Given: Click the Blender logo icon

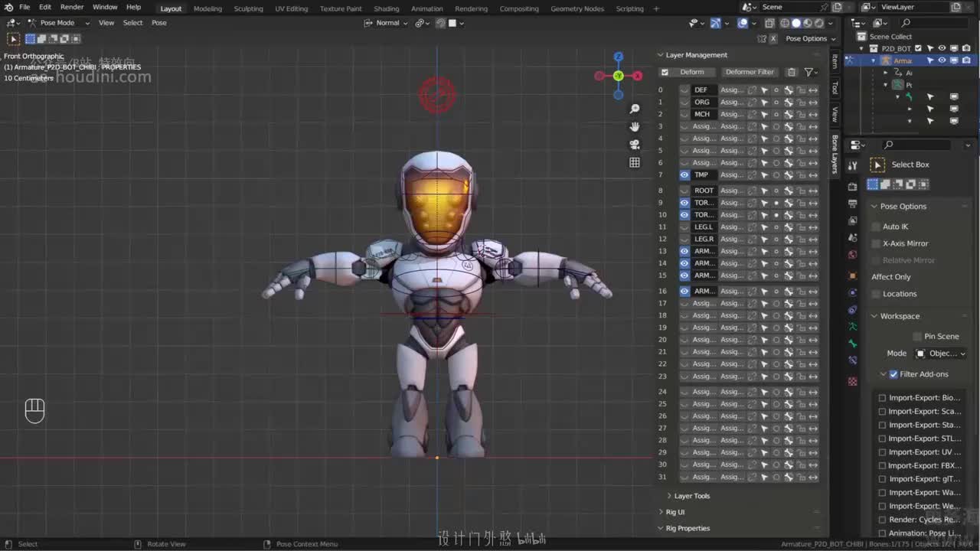Looking at the screenshot, I should tap(8, 8).
